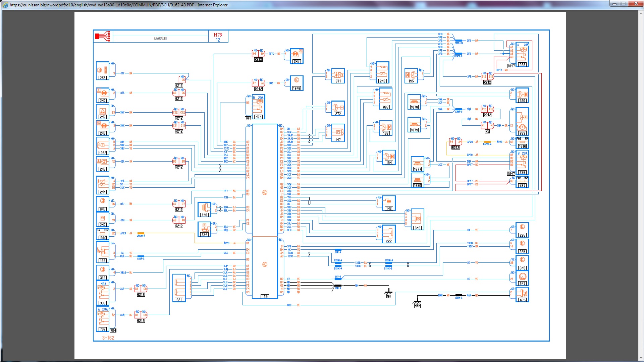644x362 pixels.
Task: Select component 675 symbol
Action: point(522,295)
